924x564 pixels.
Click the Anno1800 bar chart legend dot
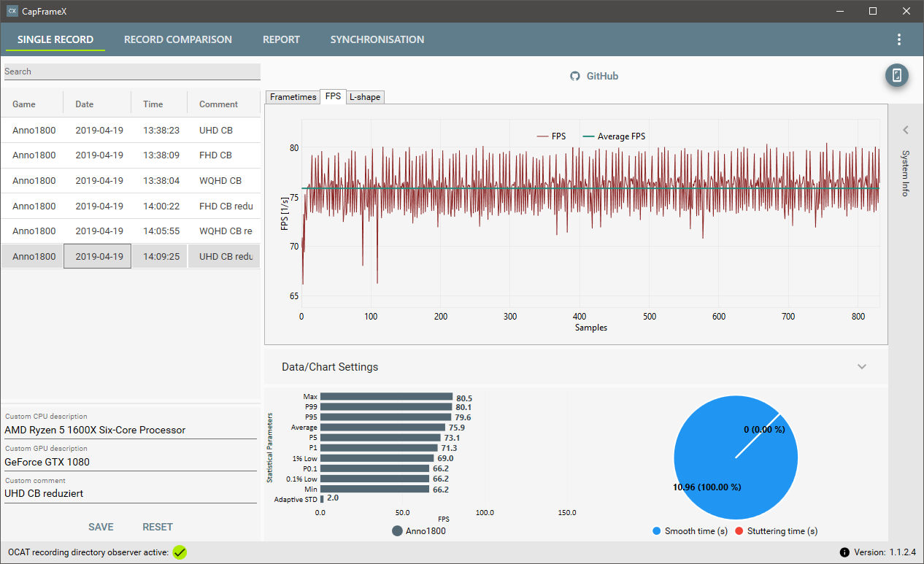(x=397, y=531)
